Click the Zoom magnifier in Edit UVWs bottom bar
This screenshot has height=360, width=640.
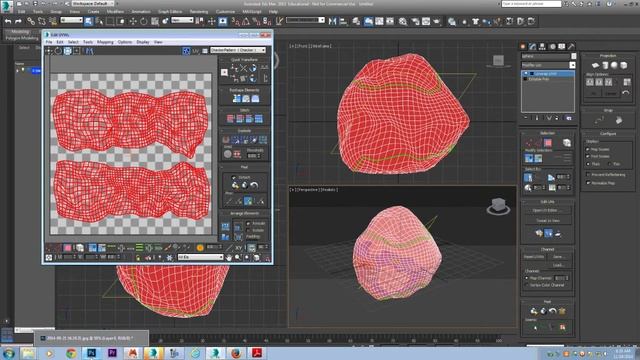click(x=238, y=258)
